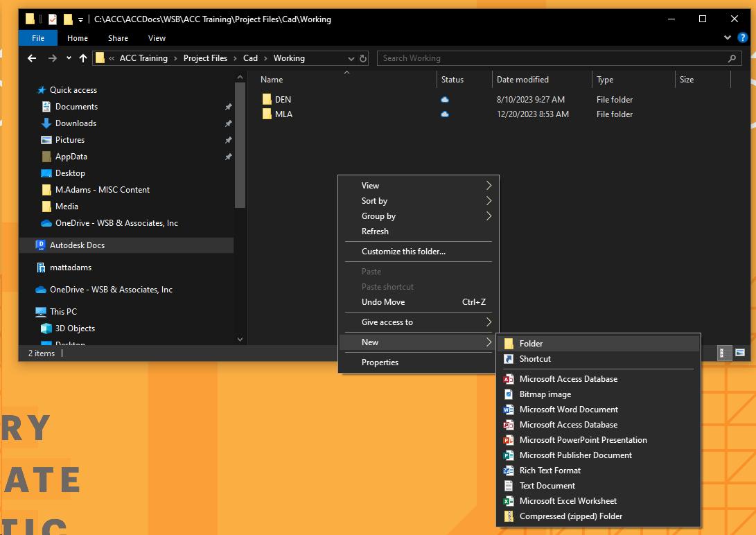Viewport: 756px width, 535px height.
Task: Click the Up one level arrow
Action: (83, 58)
